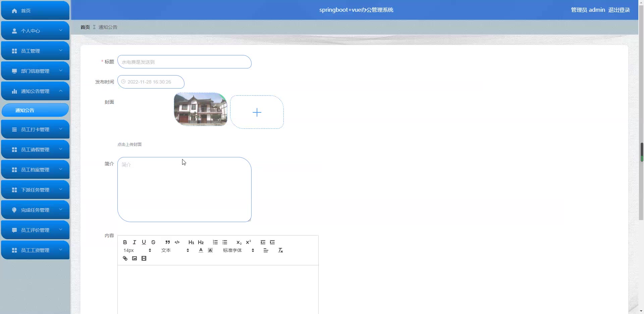The height and width of the screenshot is (314, 644).
Task: Expand the 员工请假管理 sidebar menu
Action: pyautogui.click(x=35, y=149)
